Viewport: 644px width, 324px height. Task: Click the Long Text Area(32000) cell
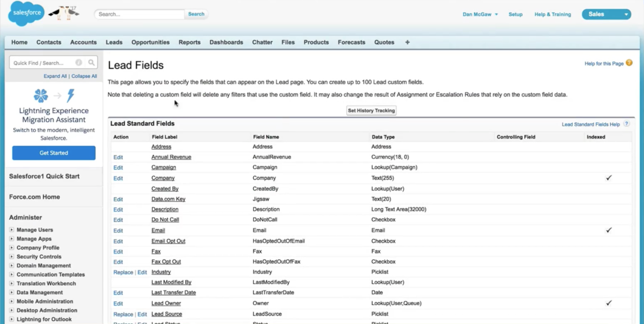[399, 209]
